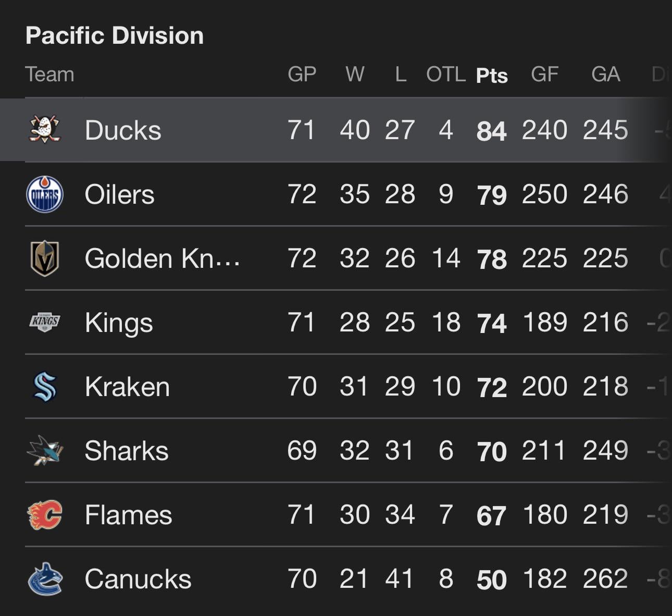672x616 pixels.
Task: Click the GF column header
Action: pyautogui.click(x=544, y=74)
